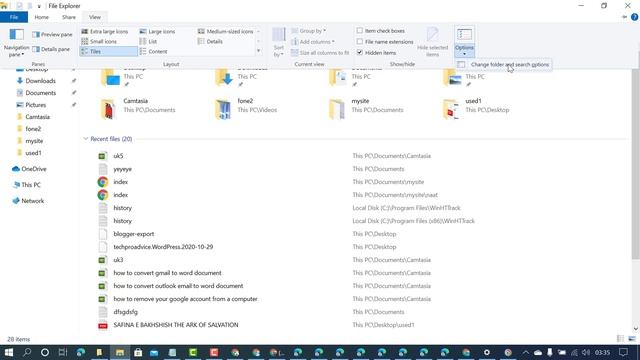
Task: Open the Windows Start menu
Action: [9, 352]
